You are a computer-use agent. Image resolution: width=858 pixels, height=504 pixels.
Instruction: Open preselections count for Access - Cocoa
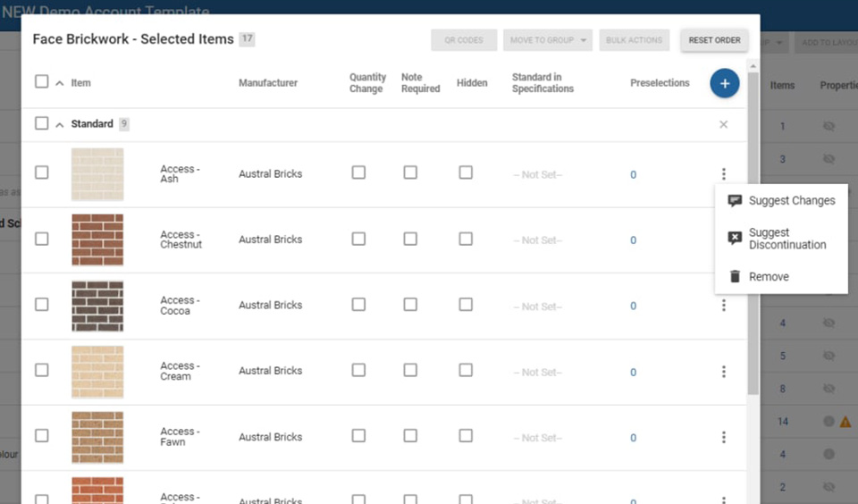click(633, 306)
